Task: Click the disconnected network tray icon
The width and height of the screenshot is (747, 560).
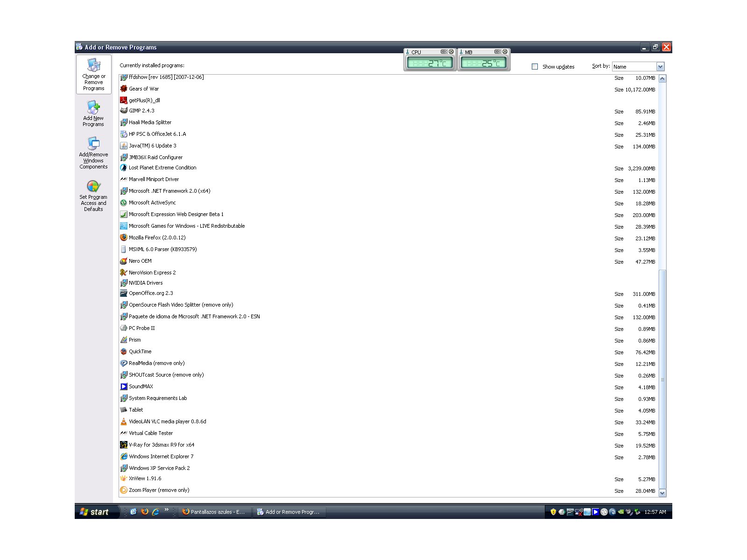Action: coord(579,512)
